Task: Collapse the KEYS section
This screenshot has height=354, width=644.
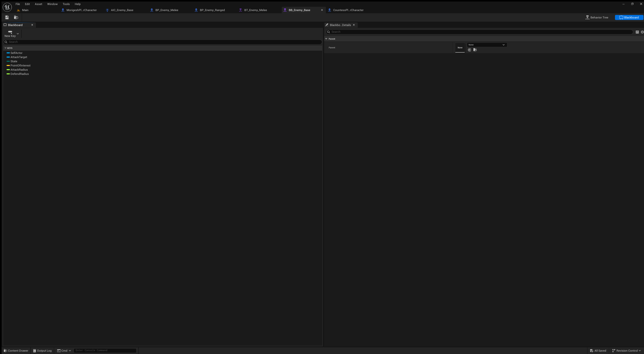Action: pyautogui.click(x=6, y=48)
